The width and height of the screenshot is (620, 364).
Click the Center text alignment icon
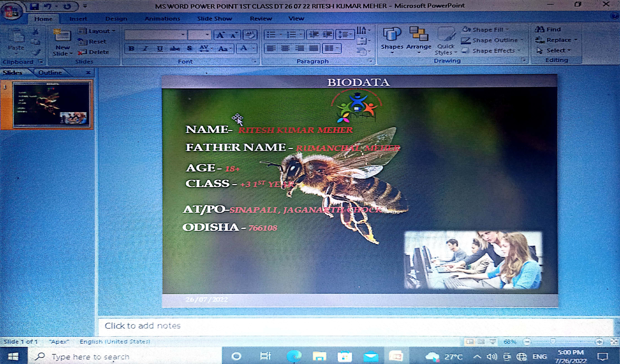(285, 48)
